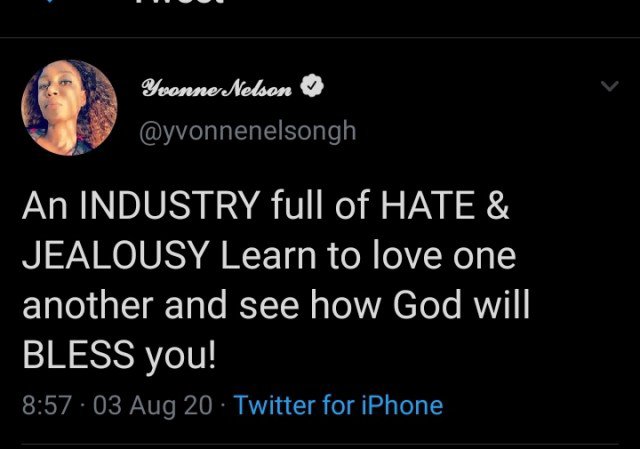Screen dimensions: 640x449
Task: Click the 8:57 timestamp
Action: pos(46,406)
